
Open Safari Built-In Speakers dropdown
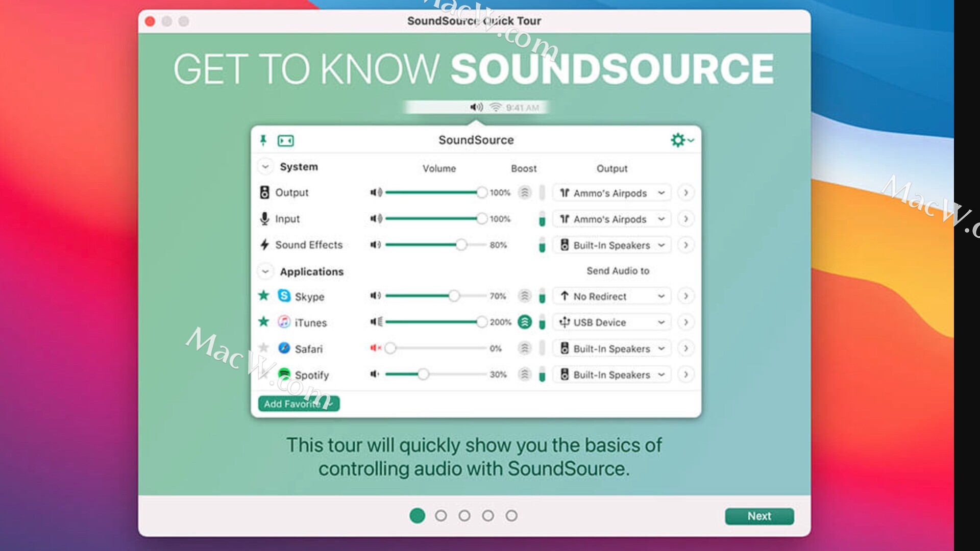click(x=612, y=348)
